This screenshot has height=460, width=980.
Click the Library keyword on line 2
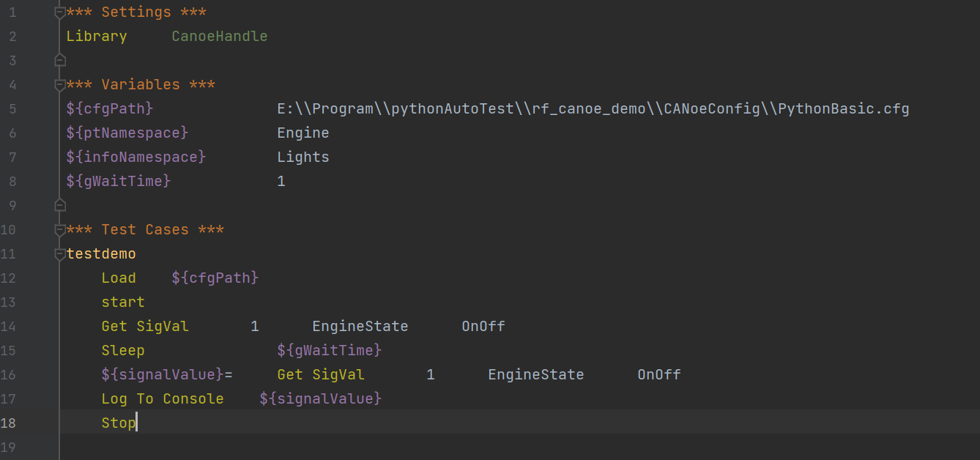[96, 36]
